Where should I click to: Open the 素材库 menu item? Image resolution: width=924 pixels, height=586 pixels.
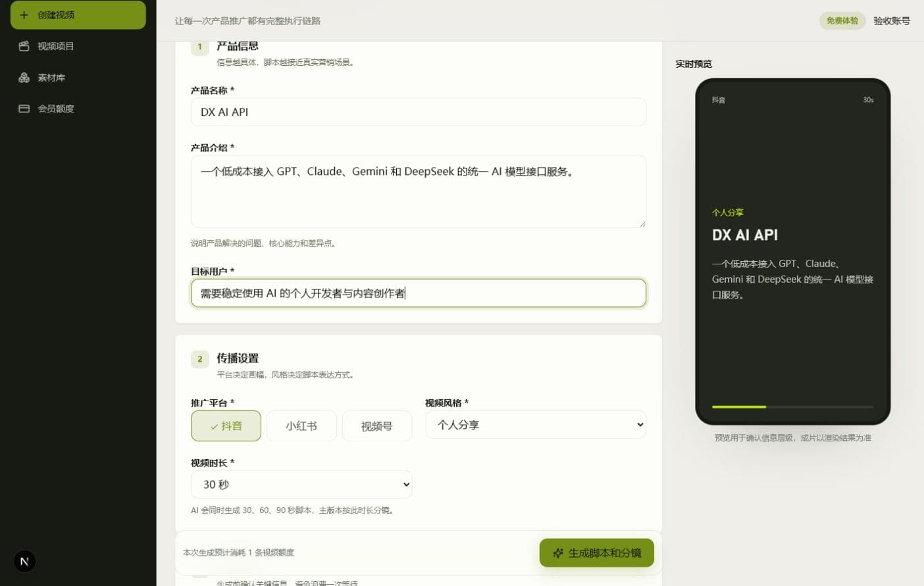pyautogui.click(x=78, y=78)
